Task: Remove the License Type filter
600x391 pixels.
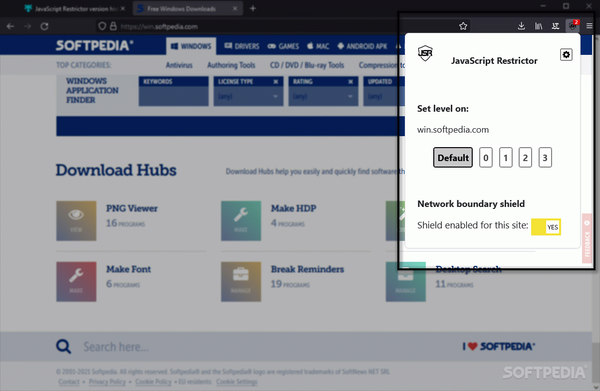Action: pyautogui.click(x=276, y=82)
